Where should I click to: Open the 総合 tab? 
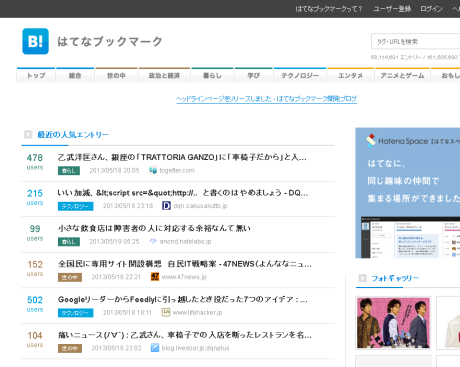click(x=75, y=76)
